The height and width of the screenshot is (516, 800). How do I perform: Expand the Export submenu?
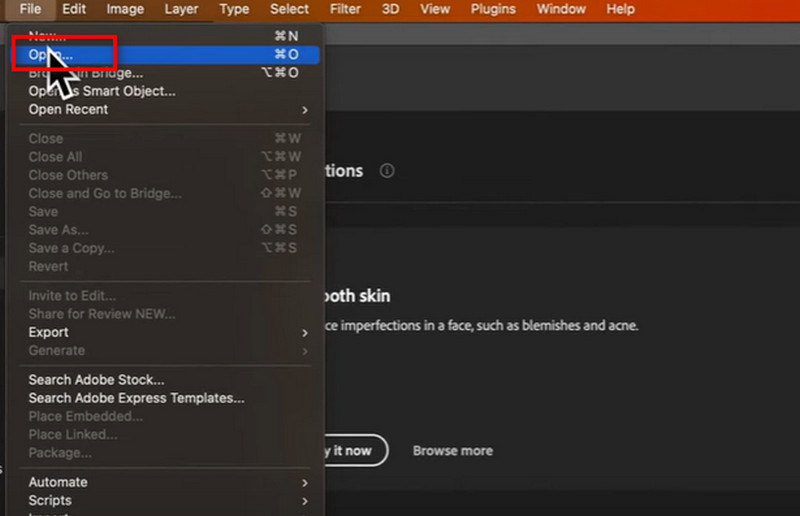[48, 332]
